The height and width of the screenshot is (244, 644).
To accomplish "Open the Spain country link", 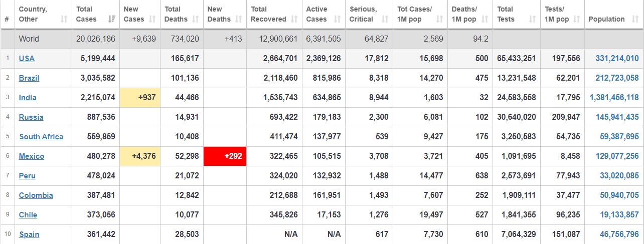I will [x=29, y=234].
